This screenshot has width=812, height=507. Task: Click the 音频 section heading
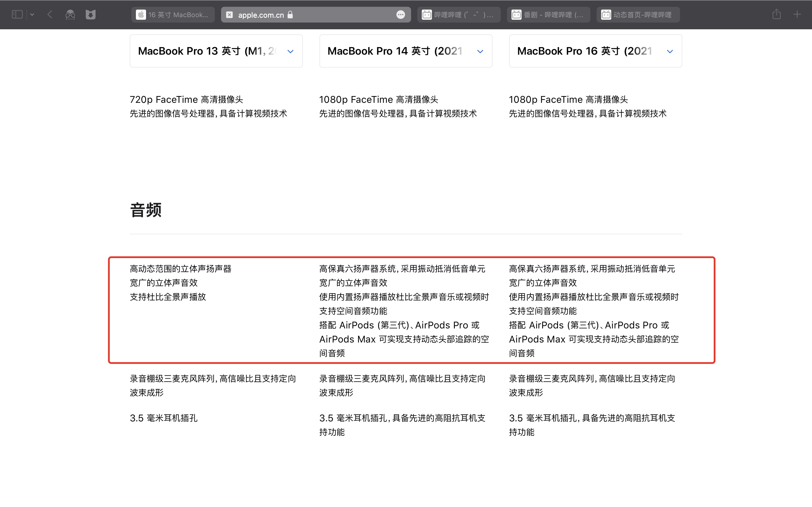tap(145, 210)
